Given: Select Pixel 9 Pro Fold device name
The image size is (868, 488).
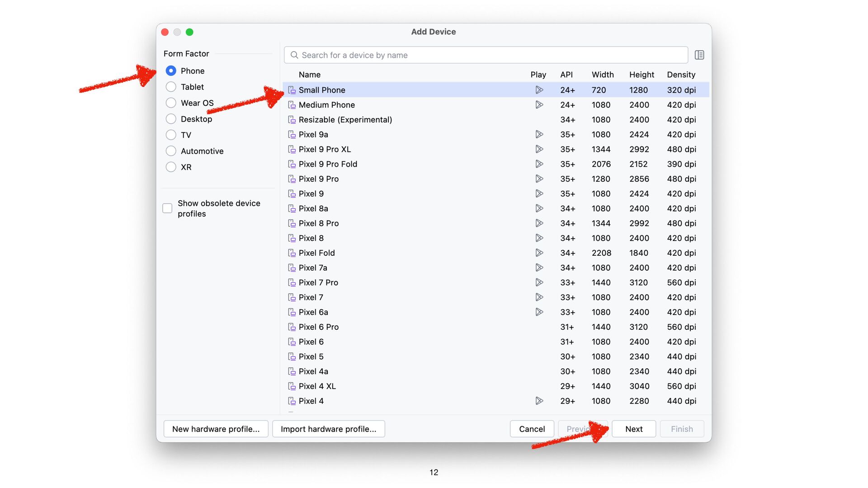Looking at the screenshot, I should 328,164.
